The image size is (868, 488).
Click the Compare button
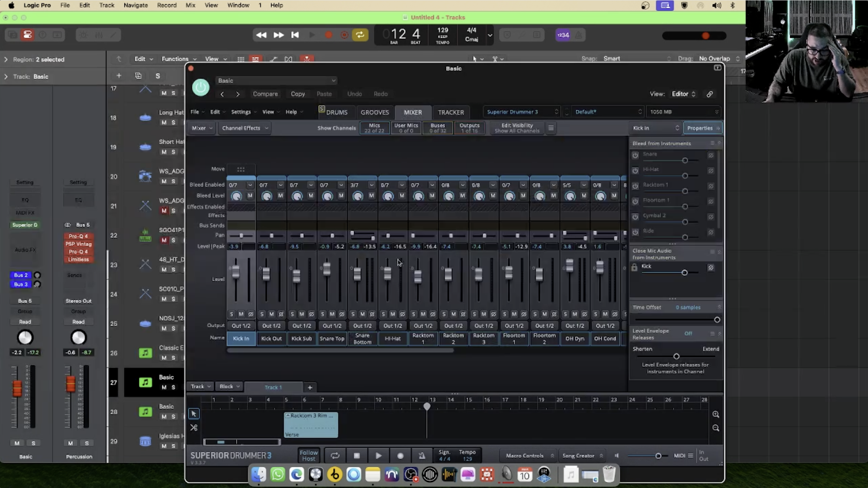tap(265, 94)
